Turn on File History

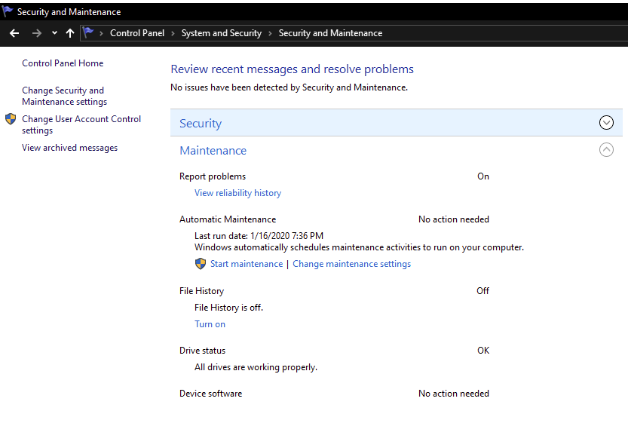coord(210,324)
